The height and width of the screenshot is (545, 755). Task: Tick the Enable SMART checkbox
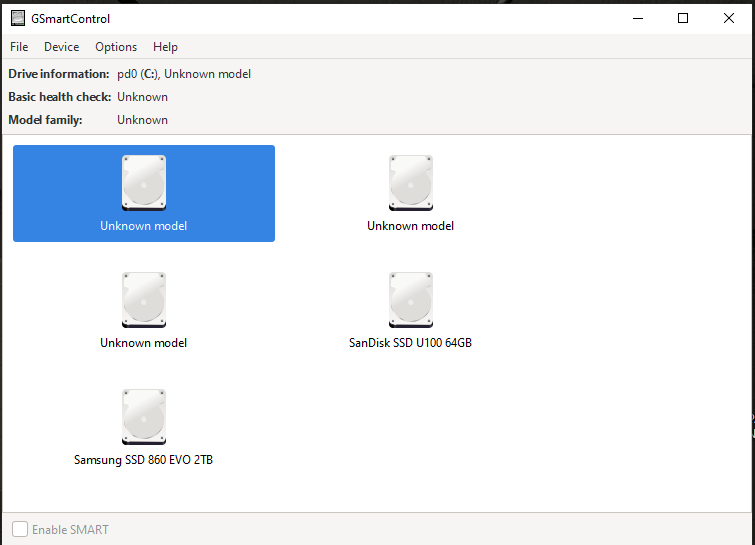(x=20, y=529)
